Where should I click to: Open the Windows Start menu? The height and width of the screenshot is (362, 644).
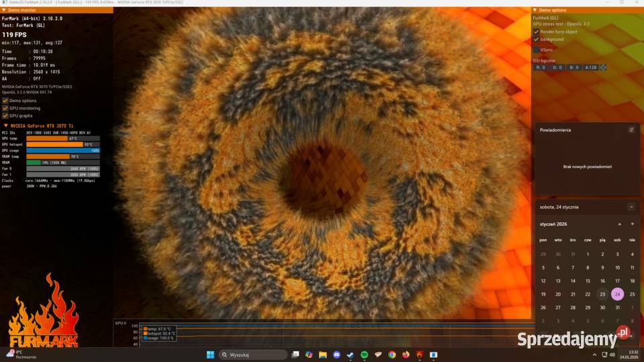[x=210, y=355]
